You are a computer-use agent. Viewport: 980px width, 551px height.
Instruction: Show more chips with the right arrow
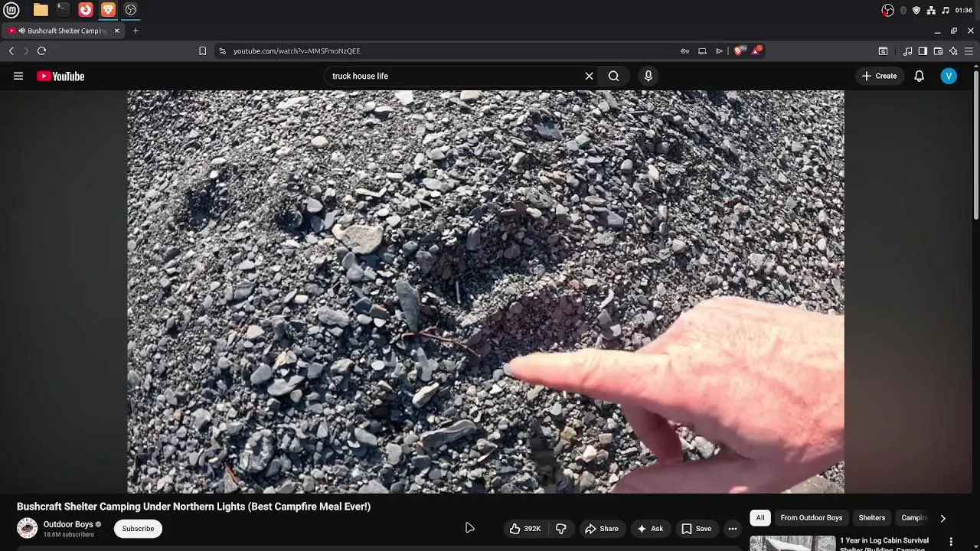[x=942, y=518]
